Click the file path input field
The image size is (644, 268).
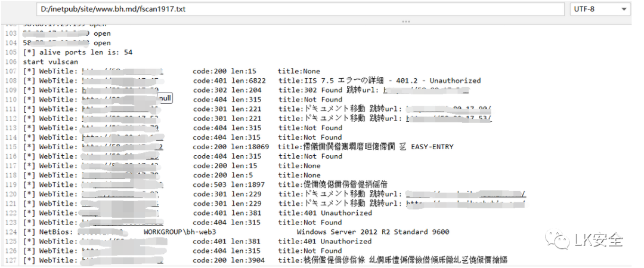tap(298, 10)
